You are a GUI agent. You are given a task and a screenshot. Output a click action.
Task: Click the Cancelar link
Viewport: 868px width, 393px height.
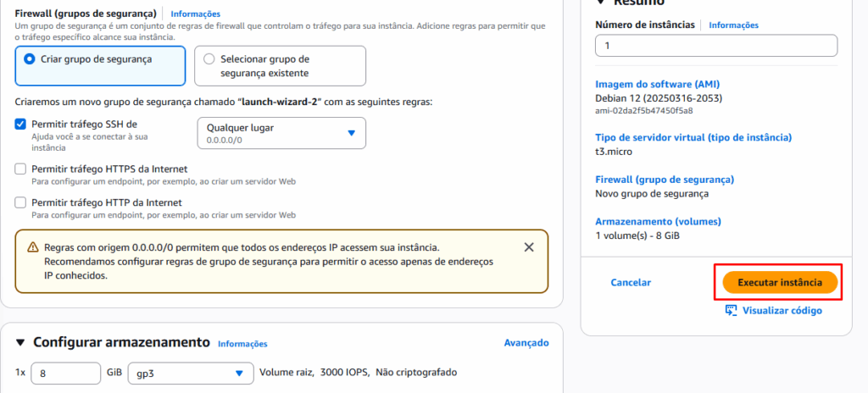pyautogui.click(x=631, y=282)
